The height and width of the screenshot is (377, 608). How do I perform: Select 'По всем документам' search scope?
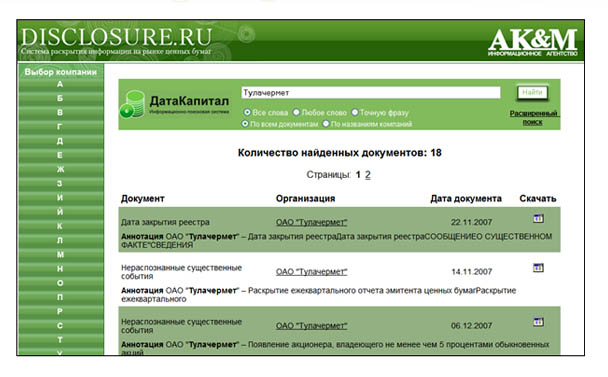[x=245, y=124]
